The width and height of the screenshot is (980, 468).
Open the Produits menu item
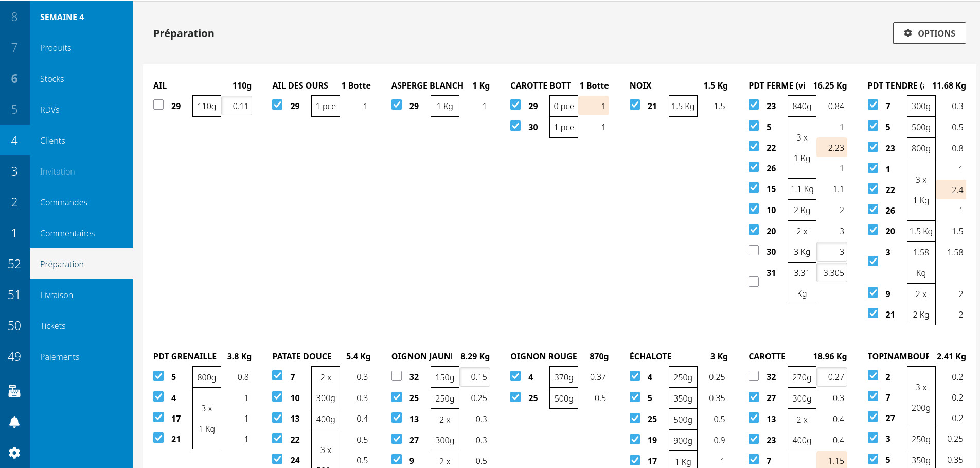tap(56, 48)
